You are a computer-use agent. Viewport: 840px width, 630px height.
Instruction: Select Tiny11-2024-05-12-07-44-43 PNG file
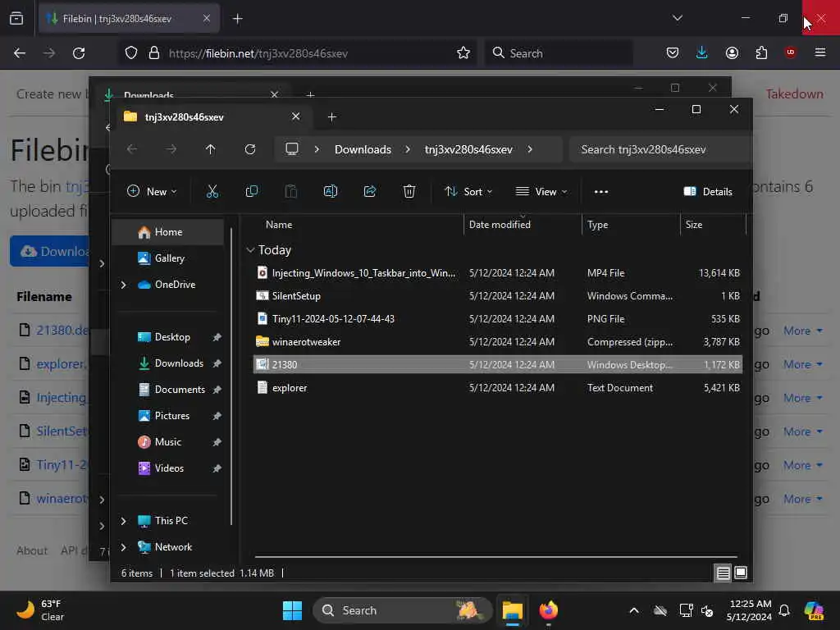(x=498, y=319)
